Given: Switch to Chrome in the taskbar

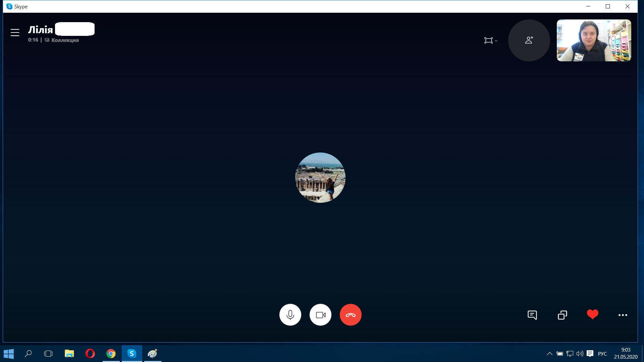Looking at the screenshot, I should click(111, 354).
